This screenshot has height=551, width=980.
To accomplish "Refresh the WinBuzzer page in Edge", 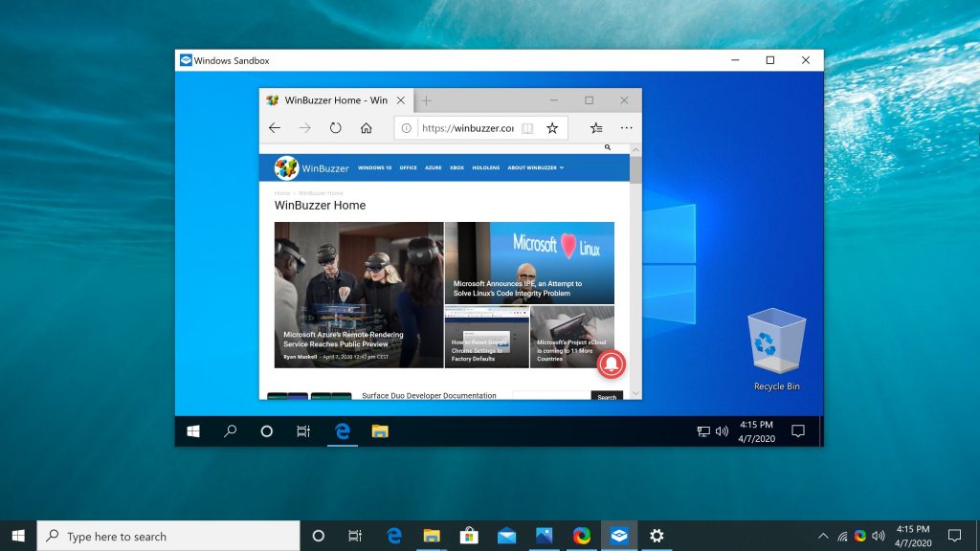I will pyautogui.click(x=335, y=128).
